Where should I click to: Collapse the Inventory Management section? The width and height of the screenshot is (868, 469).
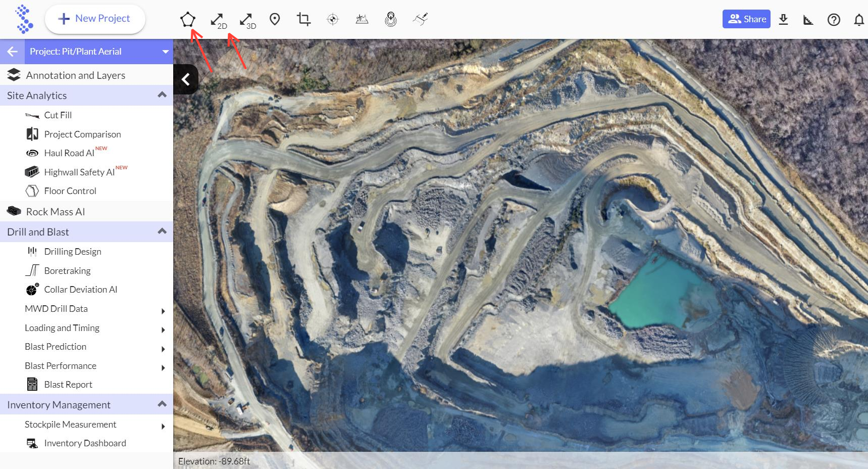pos(162,404)
